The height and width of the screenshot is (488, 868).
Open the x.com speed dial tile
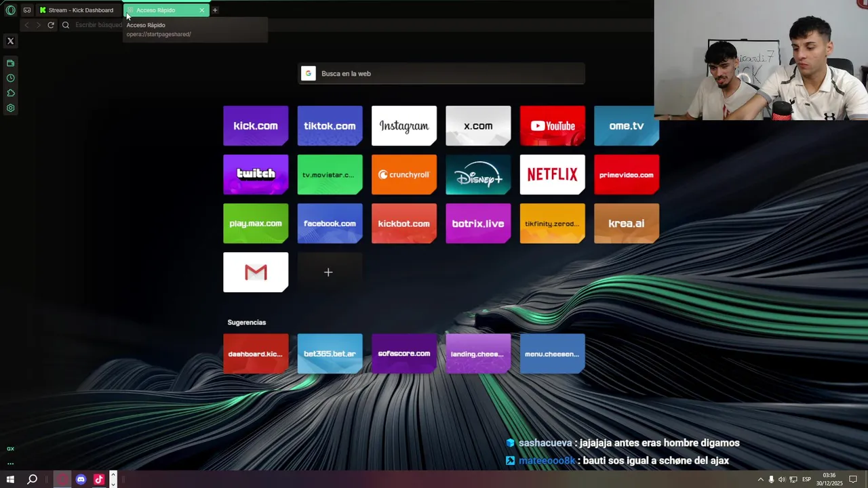(x=478, y=125)
